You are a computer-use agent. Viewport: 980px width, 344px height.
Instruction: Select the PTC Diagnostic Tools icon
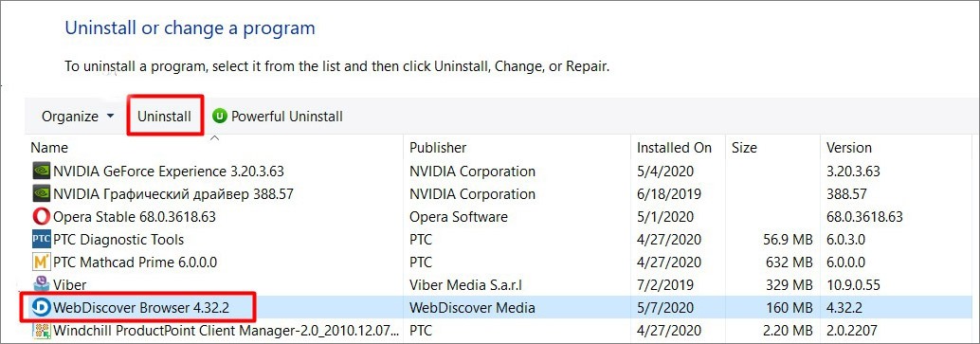pyautogui.click(x=42, y=240)
